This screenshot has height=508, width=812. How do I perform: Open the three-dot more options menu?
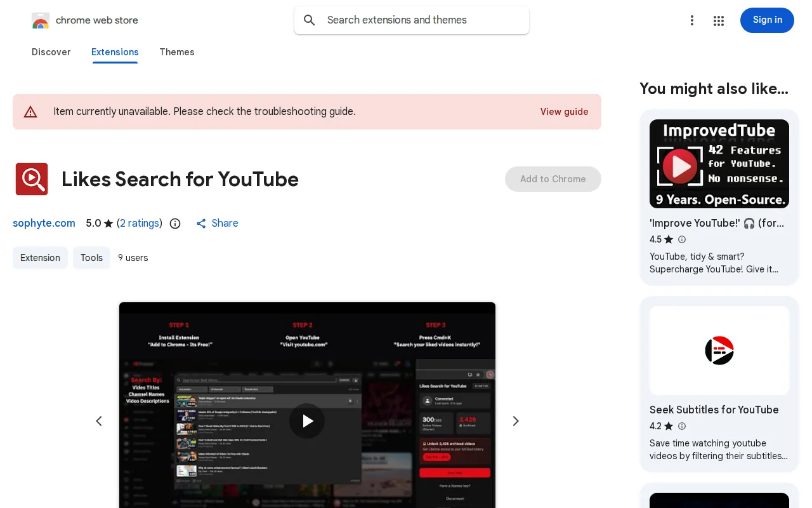coord(692,20)
